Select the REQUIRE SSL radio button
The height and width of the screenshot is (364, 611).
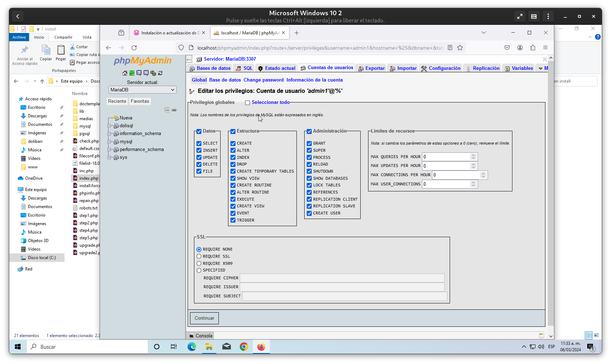(199, 256)
